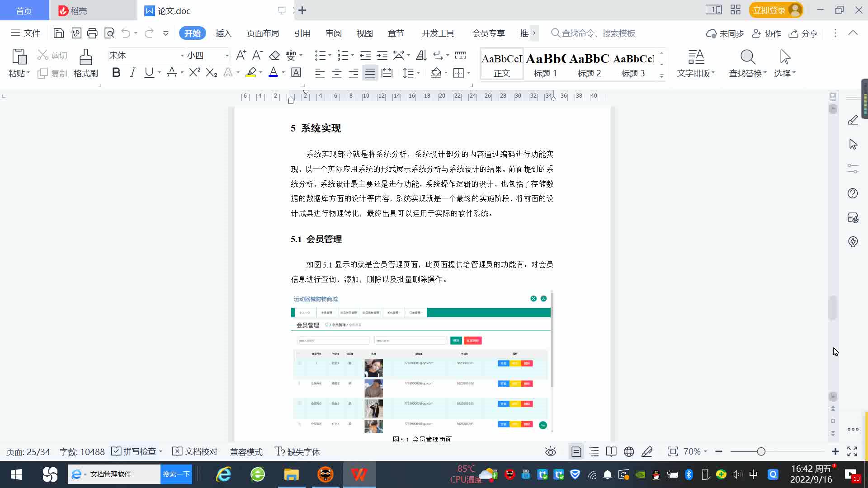The width and height of the screenshot is (868, 488).
Task: Open the print preview icon in the quick toolbar
Action: click(x=109, y=33)
